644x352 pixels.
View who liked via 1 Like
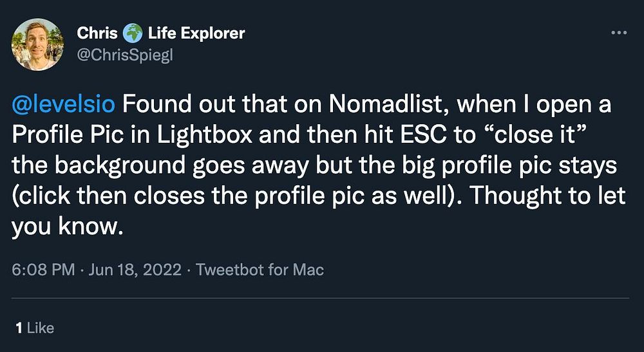tap(35, 328)
